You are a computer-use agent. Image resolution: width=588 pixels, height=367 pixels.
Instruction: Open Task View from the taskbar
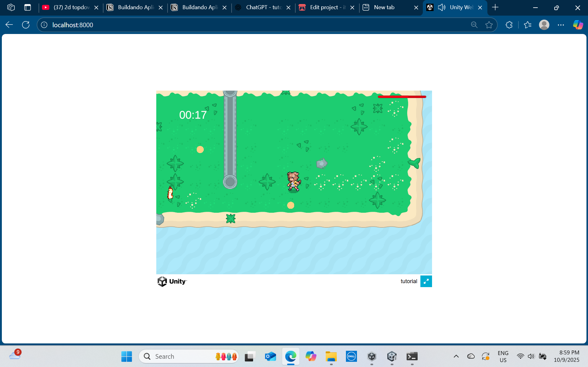(250, 356)
